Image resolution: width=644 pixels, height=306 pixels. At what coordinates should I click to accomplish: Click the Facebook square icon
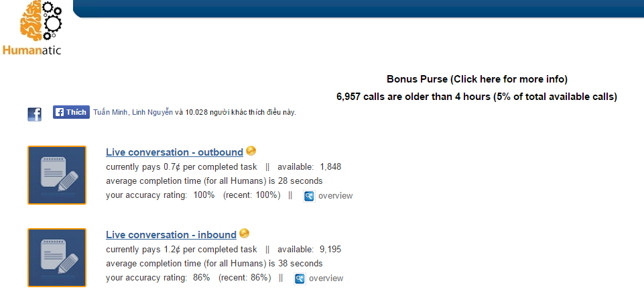34,114
